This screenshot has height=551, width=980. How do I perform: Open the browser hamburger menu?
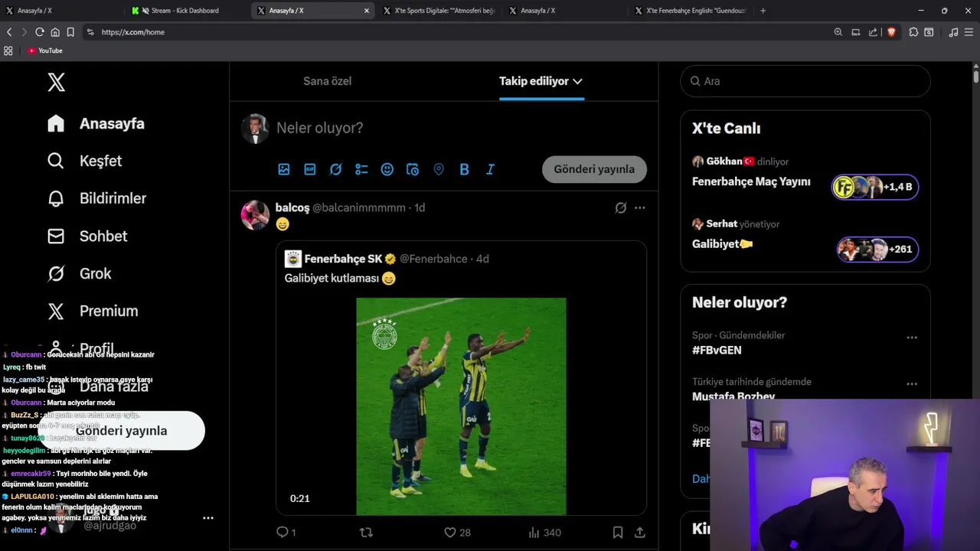(x=969, y=32)
